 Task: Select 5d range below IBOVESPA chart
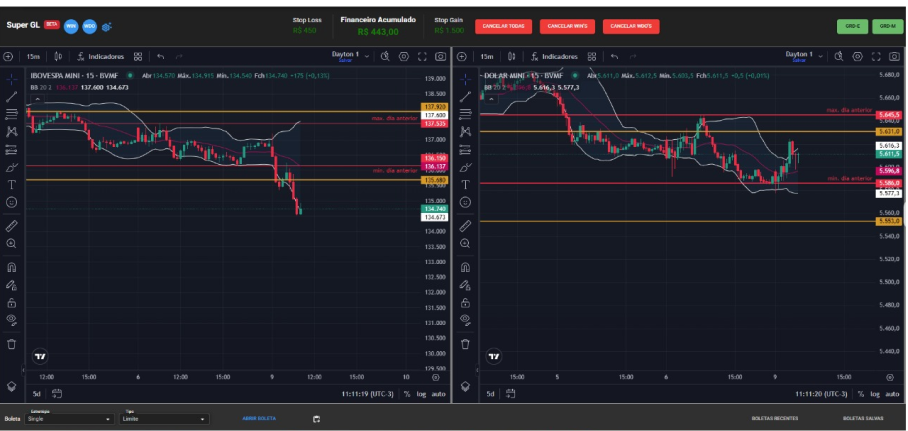pos(36,394)
